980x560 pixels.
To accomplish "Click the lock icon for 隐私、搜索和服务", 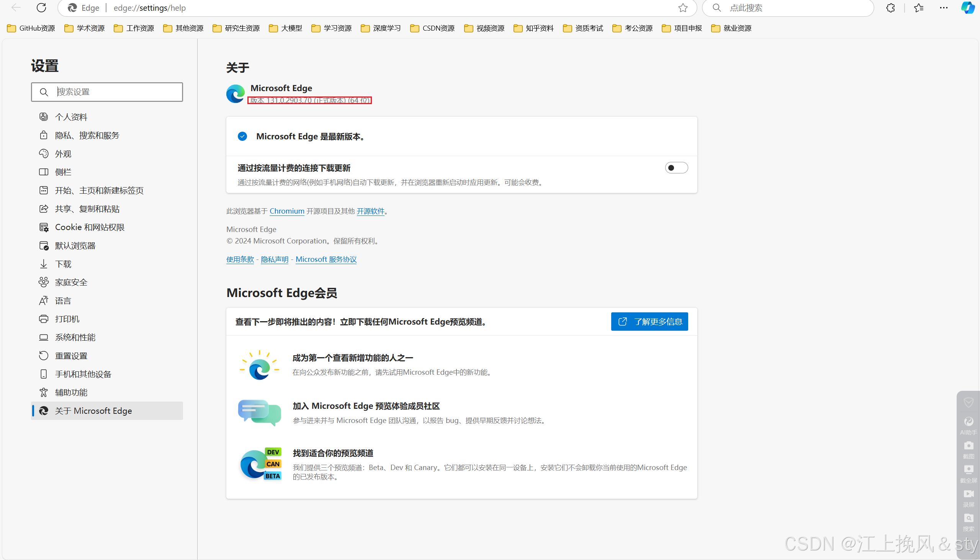I will 44,135.
